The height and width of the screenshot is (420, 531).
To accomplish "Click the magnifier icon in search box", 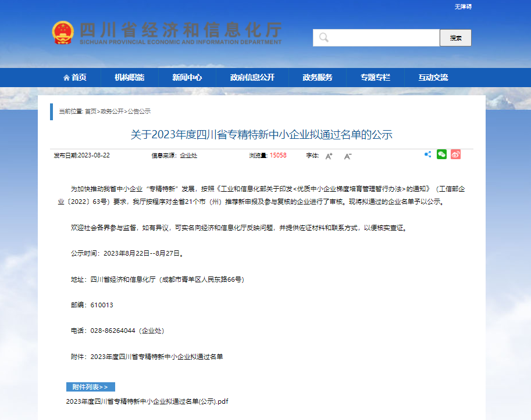I will point(323,38).
